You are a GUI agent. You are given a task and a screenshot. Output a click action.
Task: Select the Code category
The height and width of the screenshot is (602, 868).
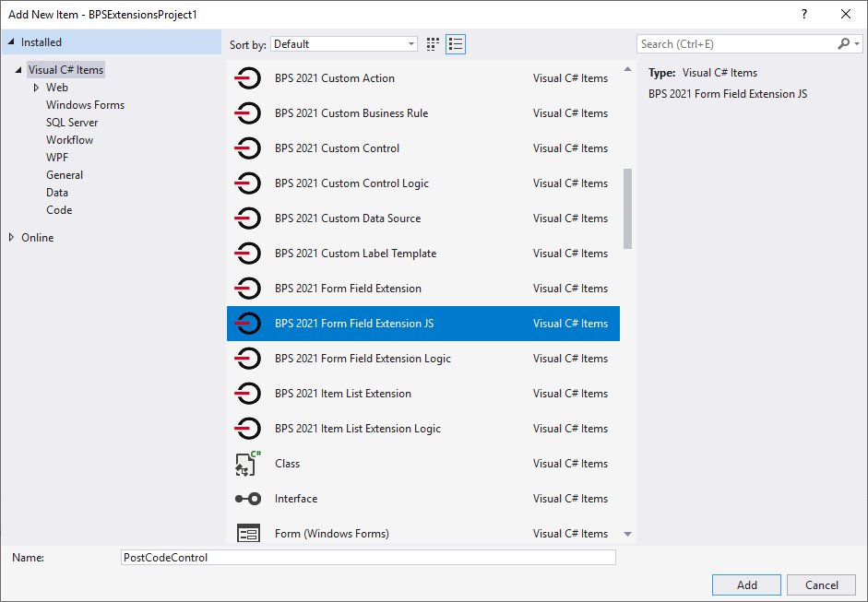[x=59, y=210]
